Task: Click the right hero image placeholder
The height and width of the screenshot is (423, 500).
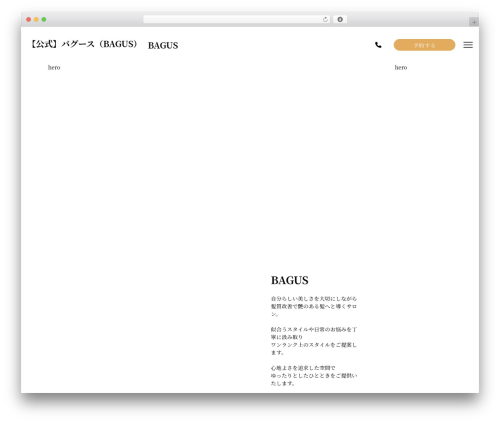Action: (401, 67)
